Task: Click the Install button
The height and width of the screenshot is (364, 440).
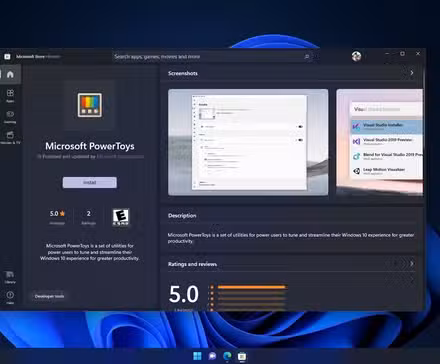Action: point(90,182)
